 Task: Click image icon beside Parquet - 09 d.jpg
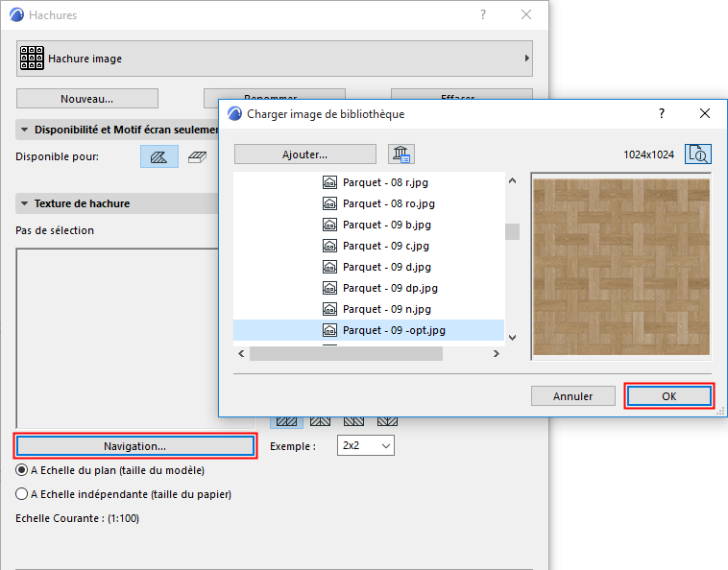pyautogui.click(x=329, y=267)
